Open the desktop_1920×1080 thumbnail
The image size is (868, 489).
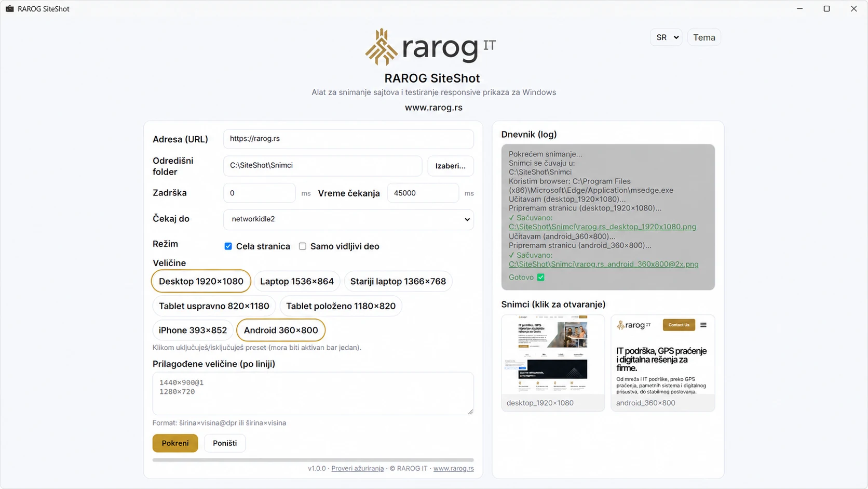(553, 363)
